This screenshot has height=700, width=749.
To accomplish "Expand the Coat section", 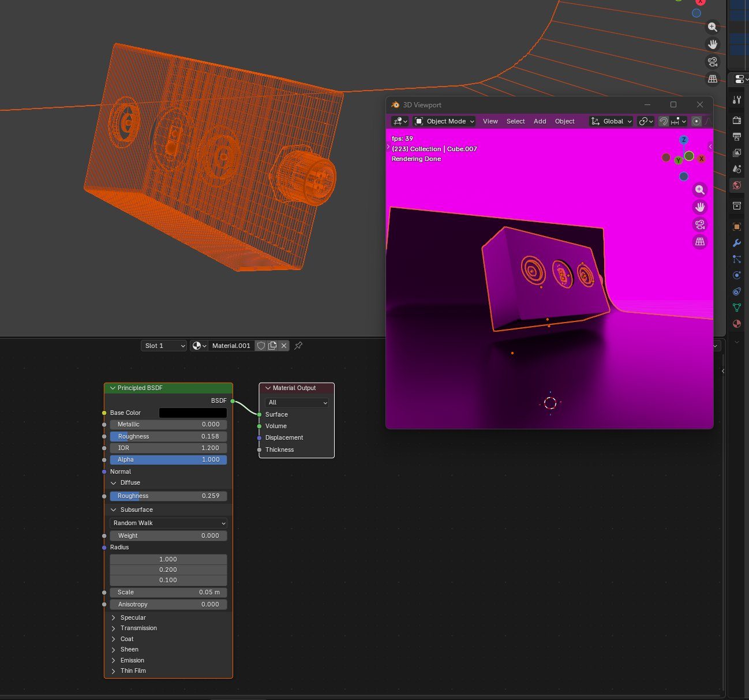I will click(x=114, y=639).
